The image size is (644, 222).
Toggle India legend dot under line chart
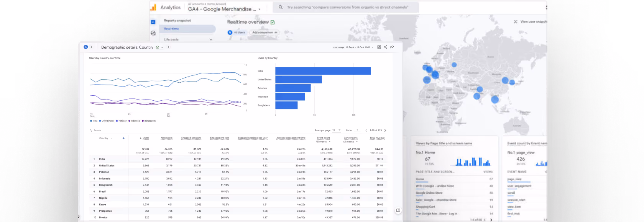click(x=91, y=121)
